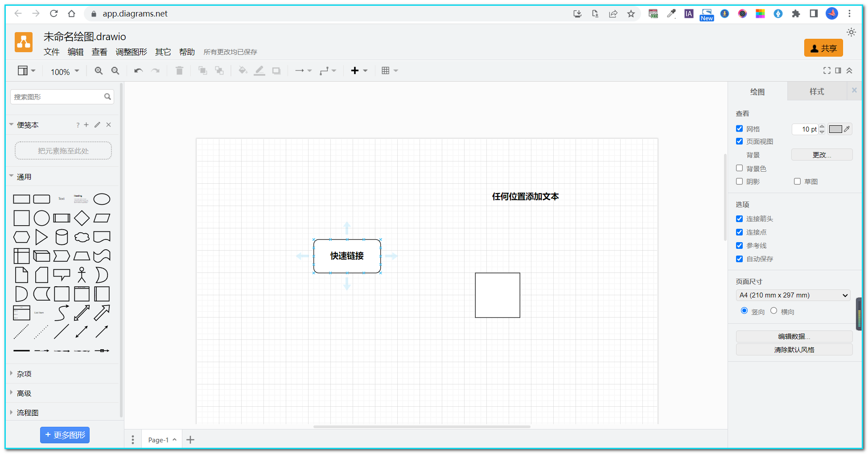Select the actor stick figure shape
The image size is (868, 454).
click(82, 275)
